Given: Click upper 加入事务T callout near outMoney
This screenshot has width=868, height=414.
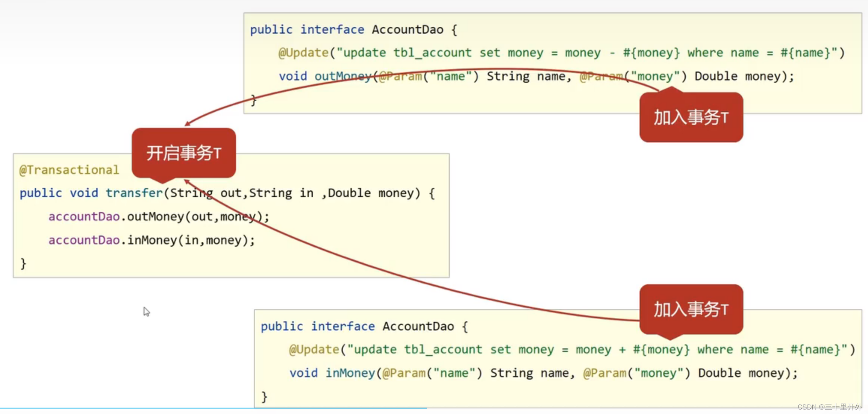Looking at the screenshot, I should [691, 117].
